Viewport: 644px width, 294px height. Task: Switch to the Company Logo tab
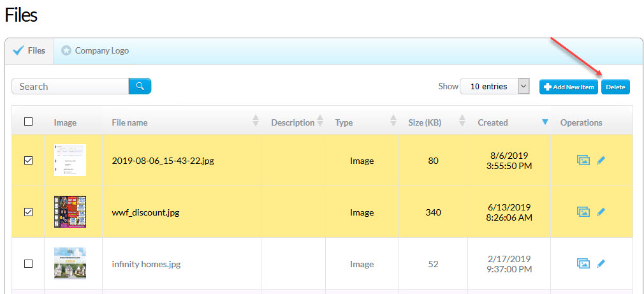(95, 51)
